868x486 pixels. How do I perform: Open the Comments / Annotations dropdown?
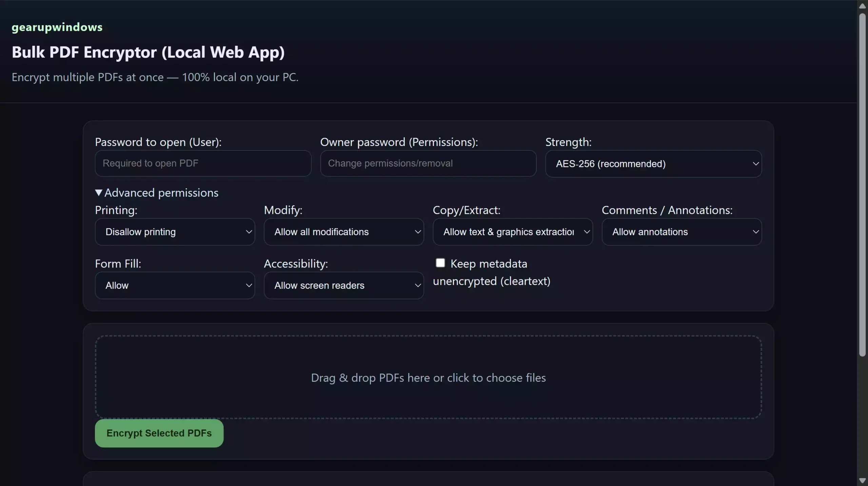click(x=682, y=232)
